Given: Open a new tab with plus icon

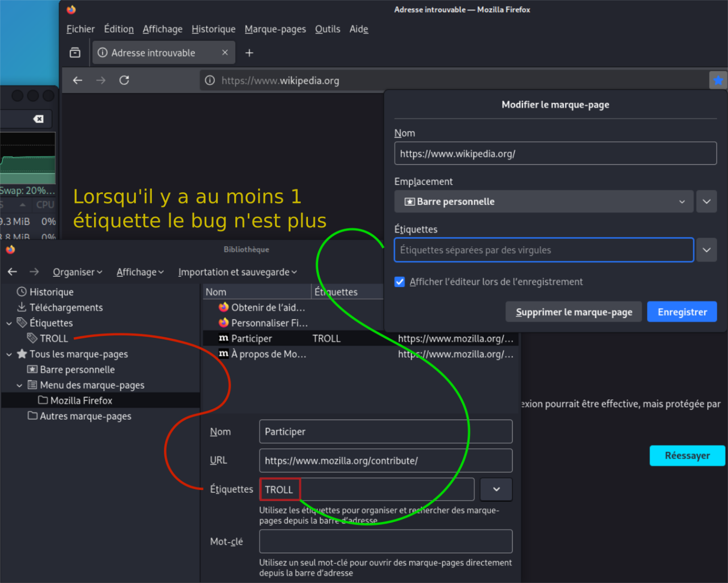Looking at the screenshot, I should (x=249, y=53).
